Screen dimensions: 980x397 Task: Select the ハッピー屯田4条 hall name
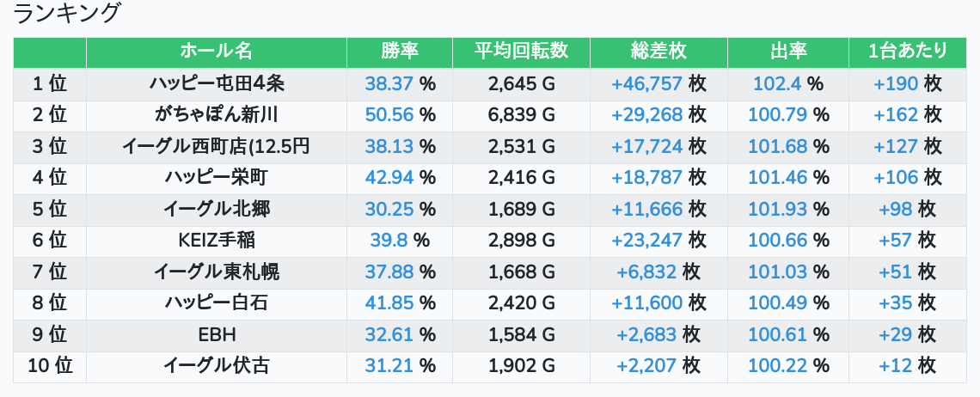coord(217,83)
